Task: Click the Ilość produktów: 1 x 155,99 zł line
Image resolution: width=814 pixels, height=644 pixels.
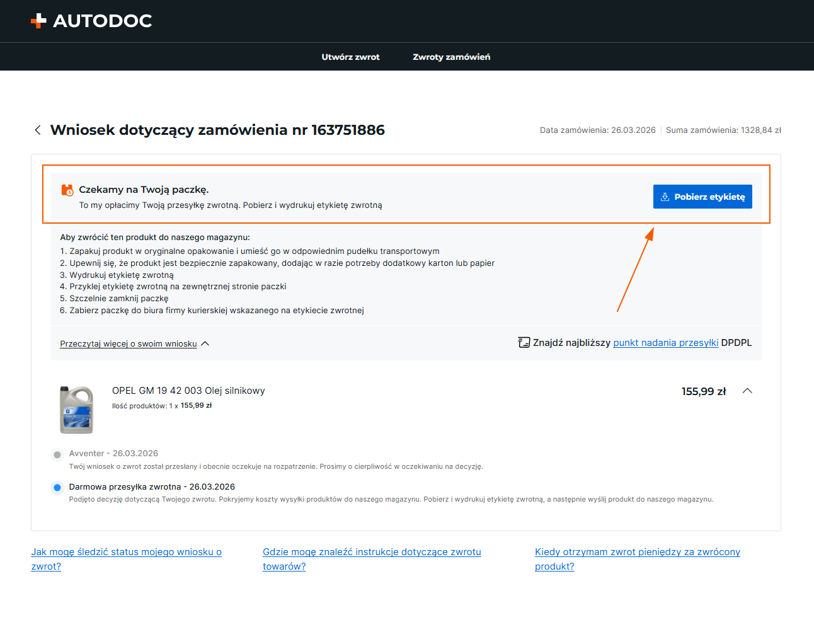Action: click(x=162, y=406)
